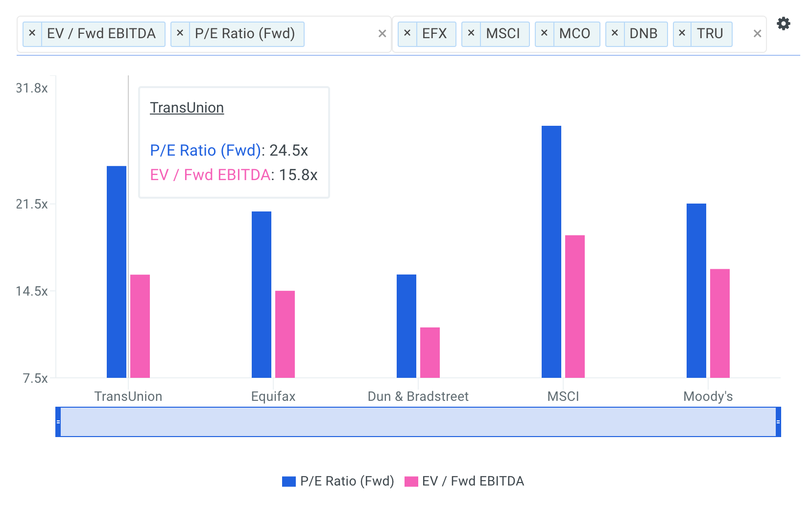Click the Moody's x-axis label

coord(708,396)
